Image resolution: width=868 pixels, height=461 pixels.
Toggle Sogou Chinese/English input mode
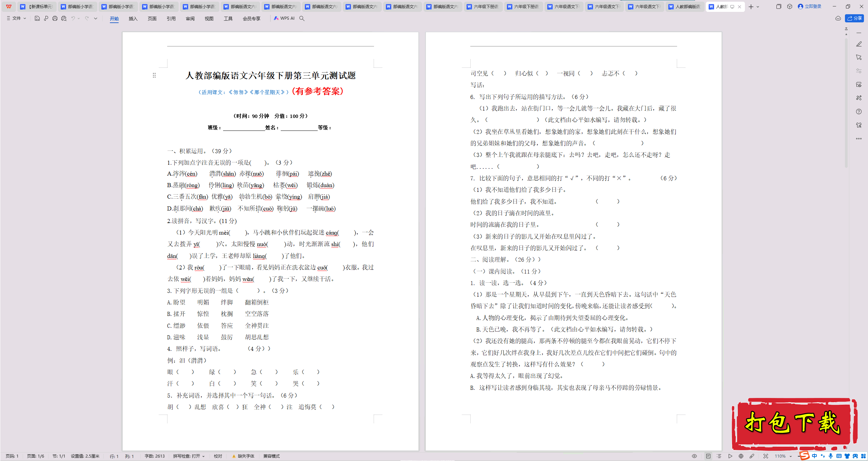click(814, 456)
